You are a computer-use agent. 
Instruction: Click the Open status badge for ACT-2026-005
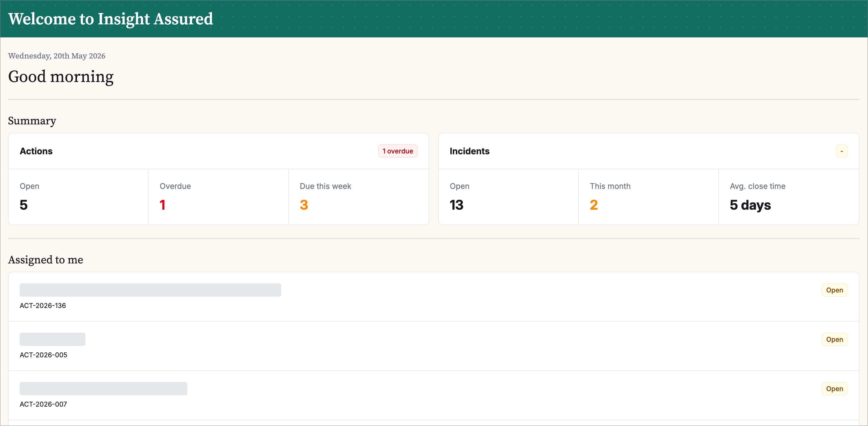pos(834,340)
